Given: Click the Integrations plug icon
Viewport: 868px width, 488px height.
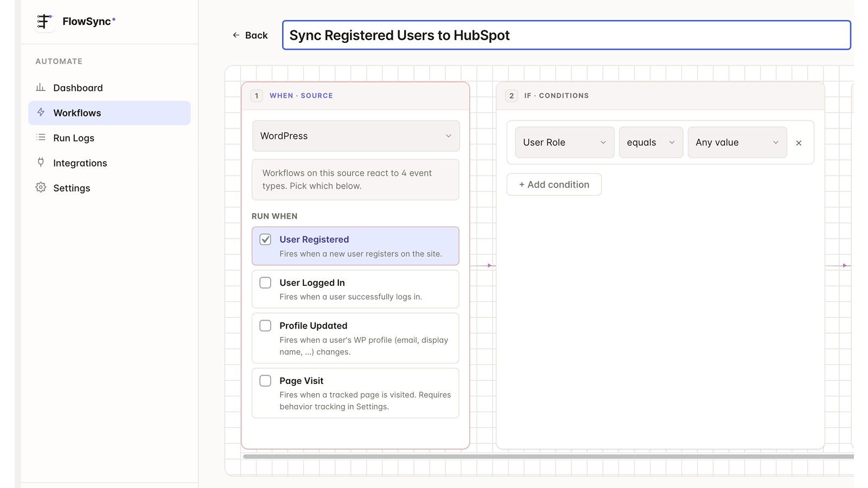Looking at the screenshot, I should coord(41,162).
